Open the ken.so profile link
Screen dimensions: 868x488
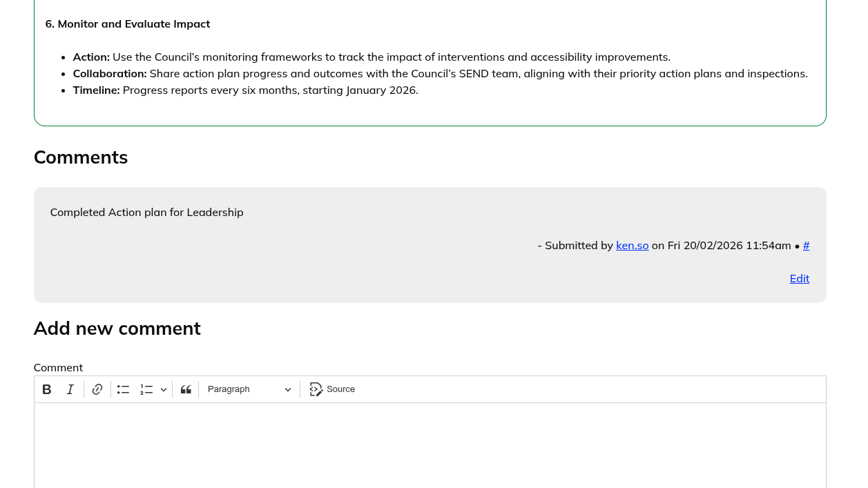click(x=632, y=245)
